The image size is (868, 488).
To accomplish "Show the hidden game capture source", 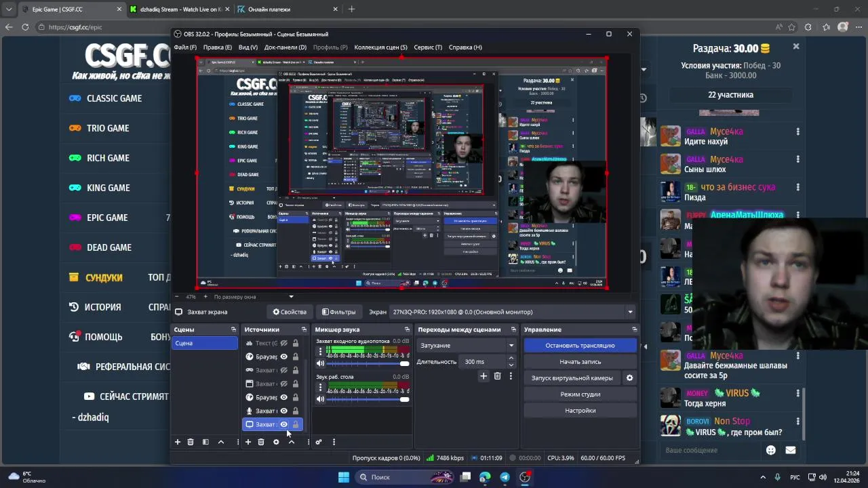I will click(x=284, y=370).
